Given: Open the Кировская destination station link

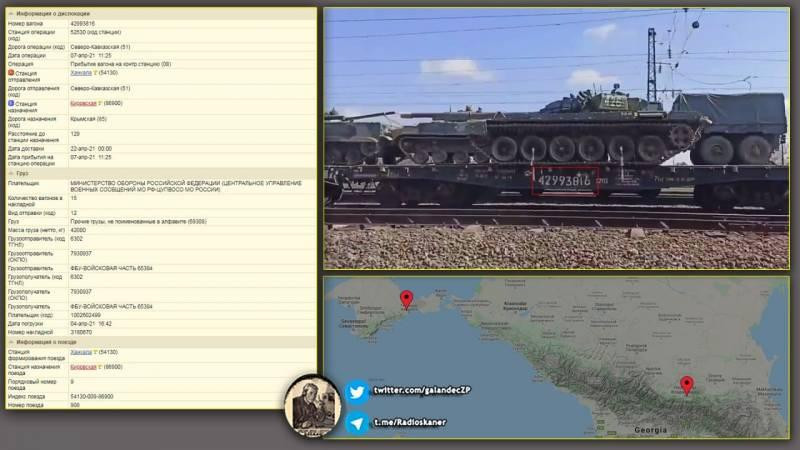Looking at the screenshot, I should [x=83, y=102].
